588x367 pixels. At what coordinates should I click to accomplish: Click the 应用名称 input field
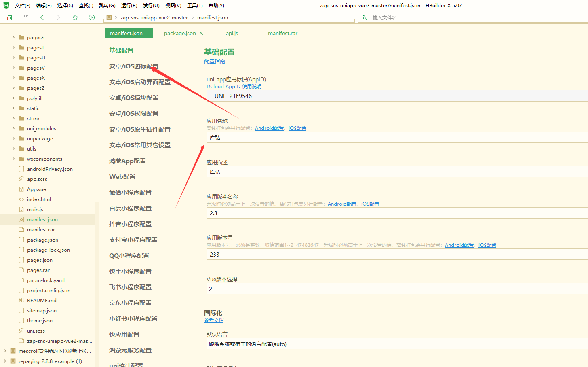(397, 137)
